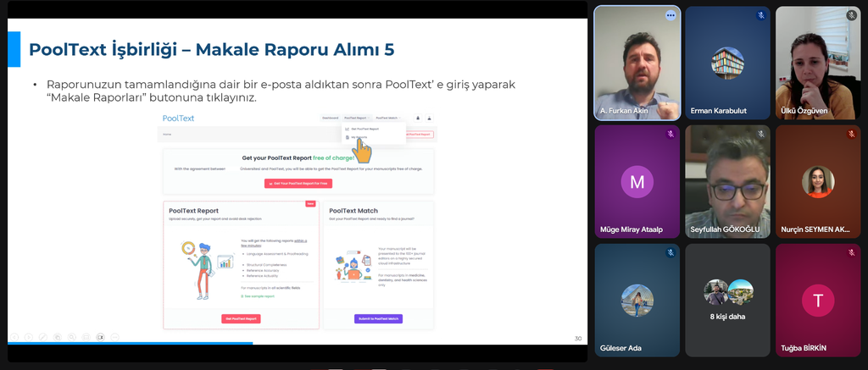The image size is (868, 370).
Task: Click muted mic icon on Nurçin SEYMEN tile
Action: pyautogui.click(x=851, y=134)
